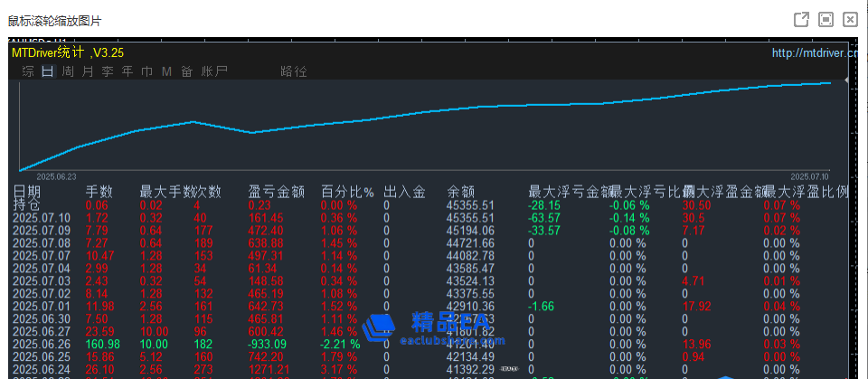Select the 年 yearly tab

pos(127,71)
